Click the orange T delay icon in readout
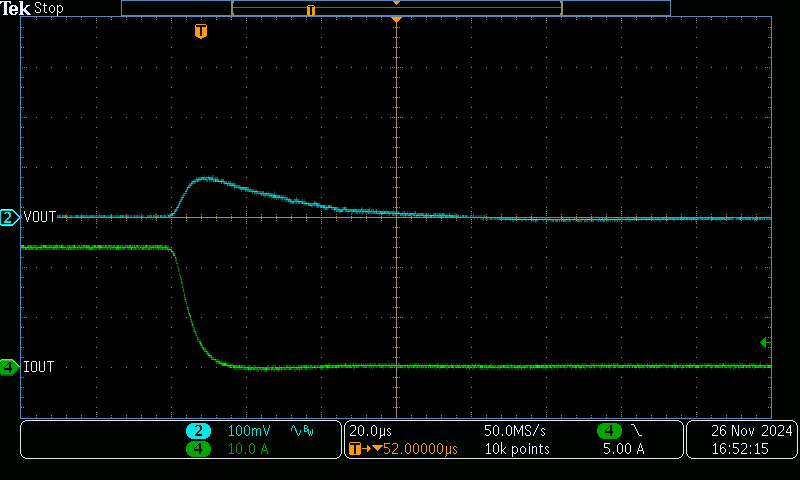This screenshot has height=480, width=800. click(x=355, y=449)
